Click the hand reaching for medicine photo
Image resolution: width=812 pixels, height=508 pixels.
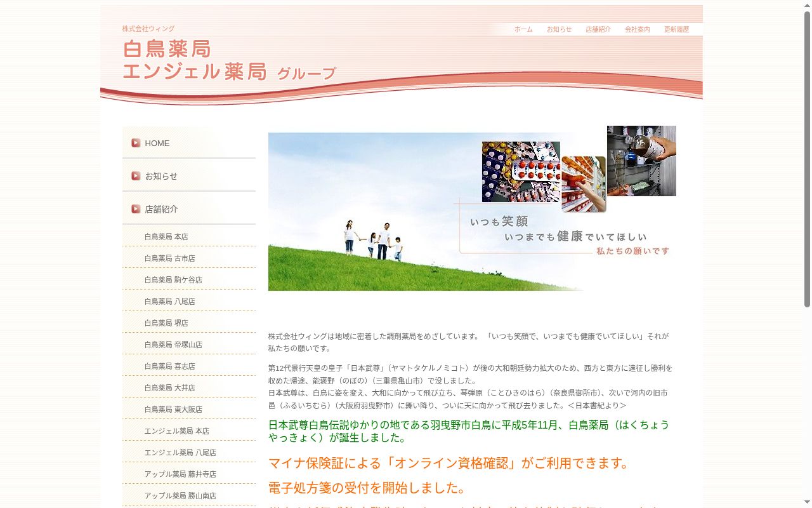pos(584,184)
